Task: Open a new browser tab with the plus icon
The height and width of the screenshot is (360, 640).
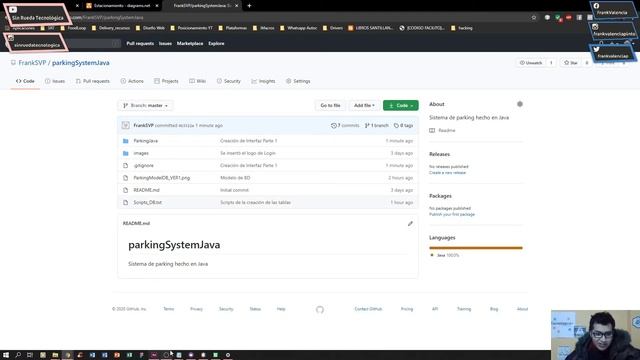Action: click(249, 6)
